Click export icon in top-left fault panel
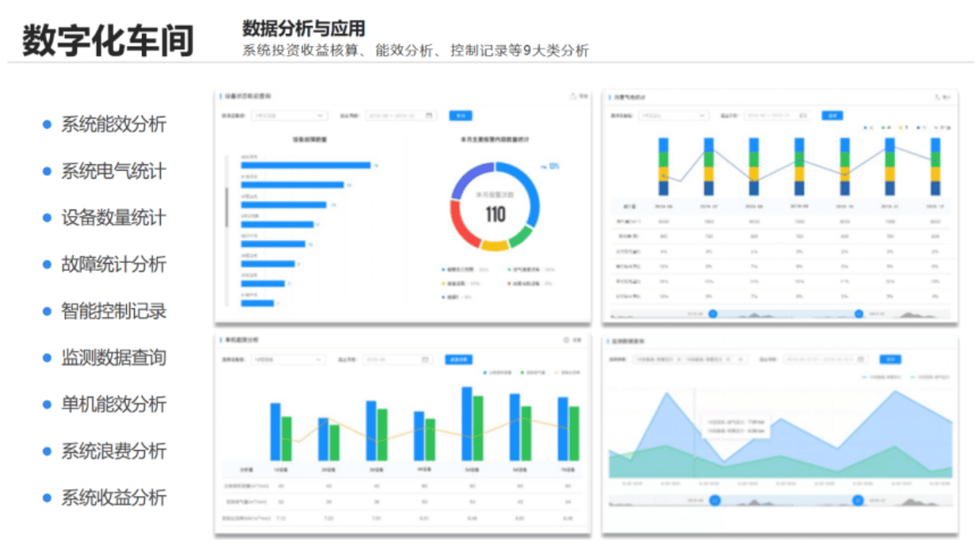 (574, 96)
